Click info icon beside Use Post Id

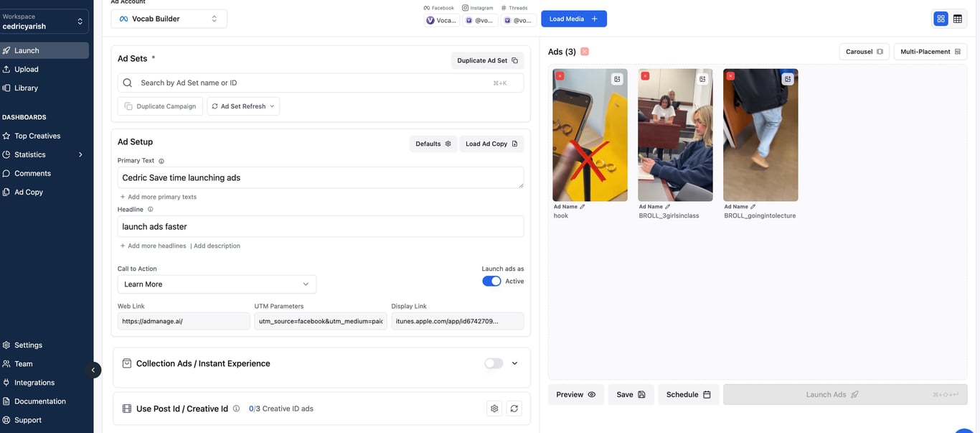click(x=236, y=409)
